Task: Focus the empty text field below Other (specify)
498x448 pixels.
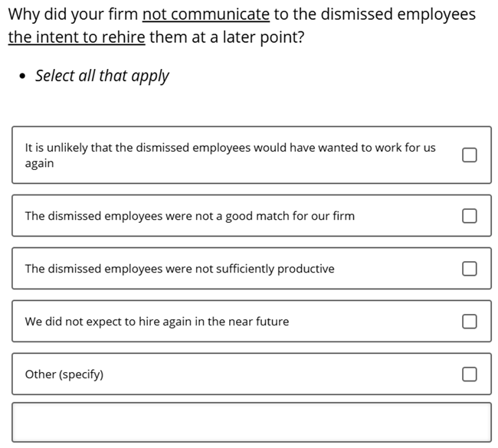Action: coord(251,422)
